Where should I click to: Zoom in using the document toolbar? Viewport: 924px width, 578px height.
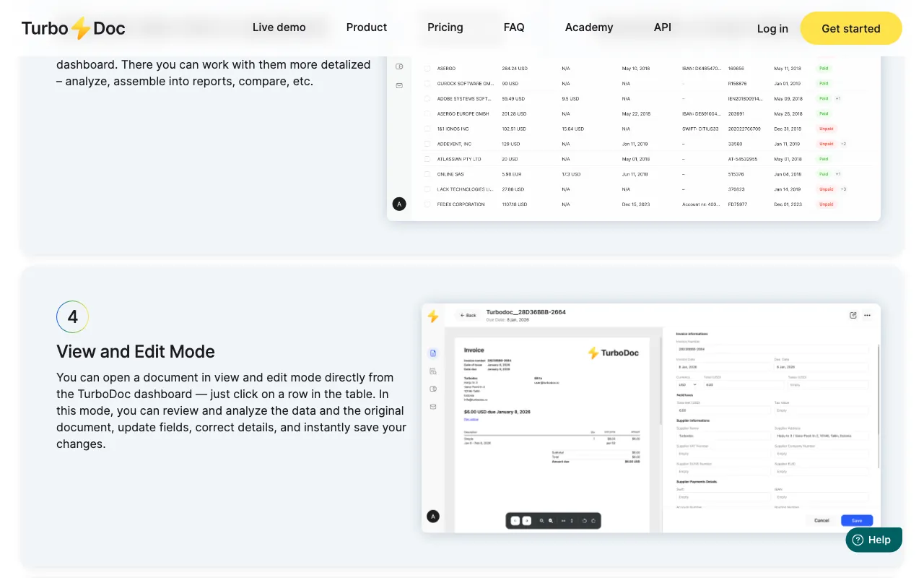point(551,520)
